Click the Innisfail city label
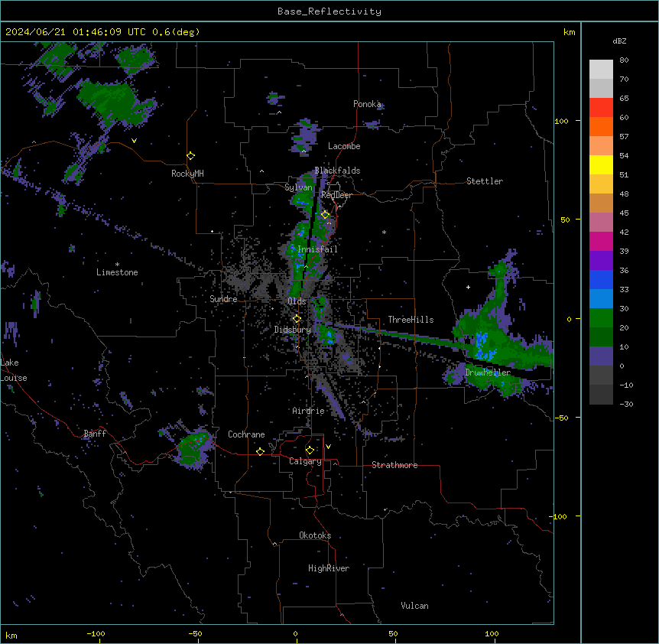The height and width of the screenshot is (644, 659). click(x=317, y=249)
